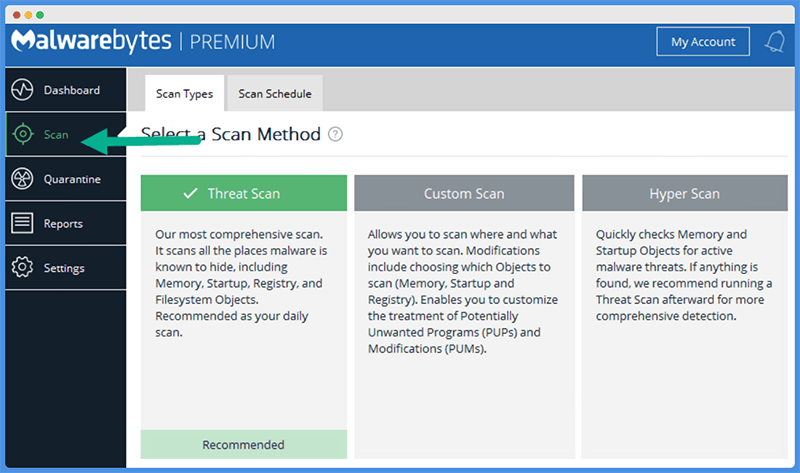The width and height of the screenshot is (800, 473).
Task: Click the Reports document icon
Action: tap(22, 223)
